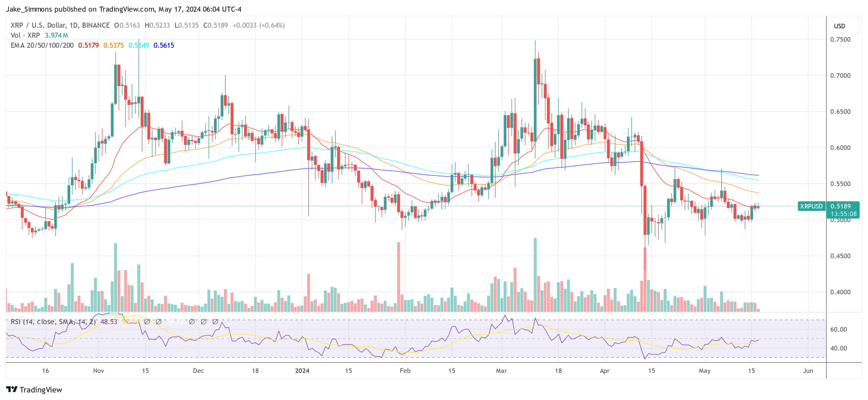Click the red EMA 20 value 0.5179
868x400 pixels.
click(89, 45)
